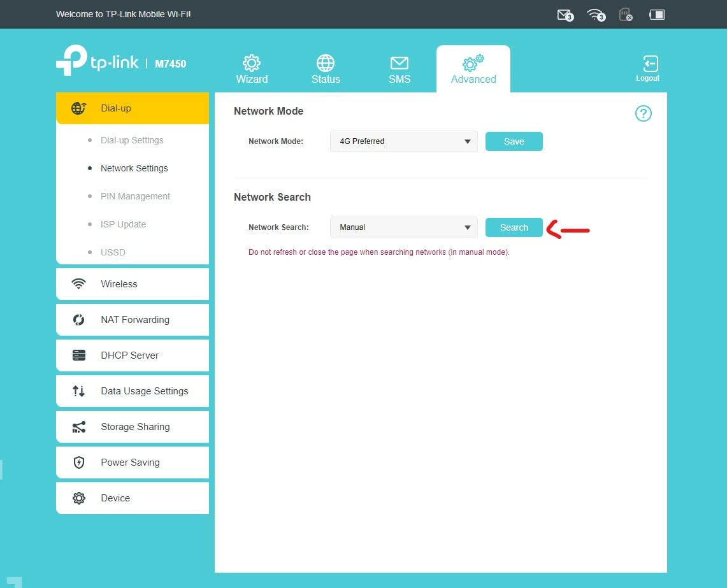Open the help question mark icon
Screen dimensions: 727x588
point(643,114)
